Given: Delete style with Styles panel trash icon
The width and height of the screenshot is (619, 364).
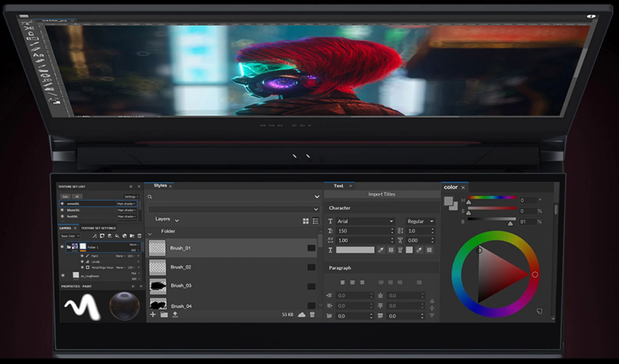Looking at the screenshot, I should 312,315.
